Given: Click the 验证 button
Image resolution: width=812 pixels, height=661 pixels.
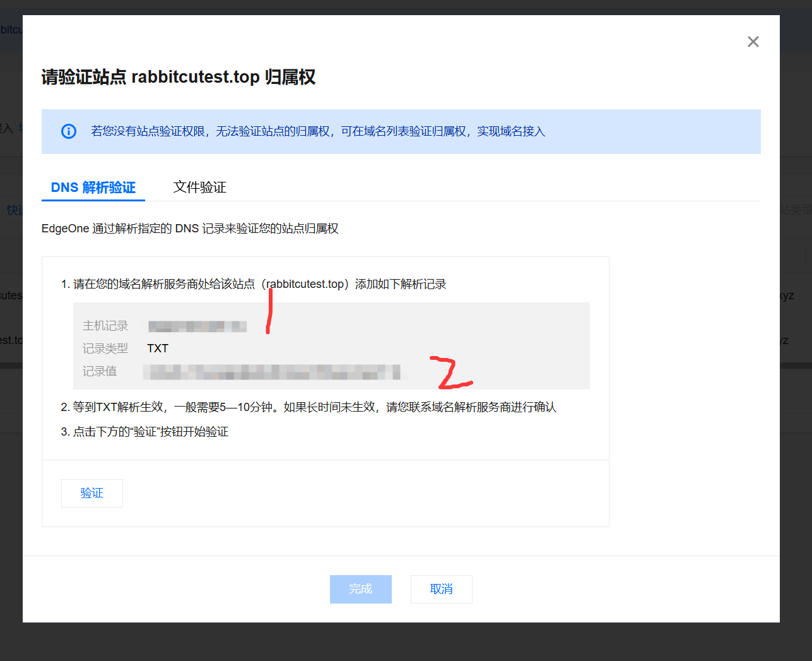Looking at the screenshot, I should tap(92, 493).
